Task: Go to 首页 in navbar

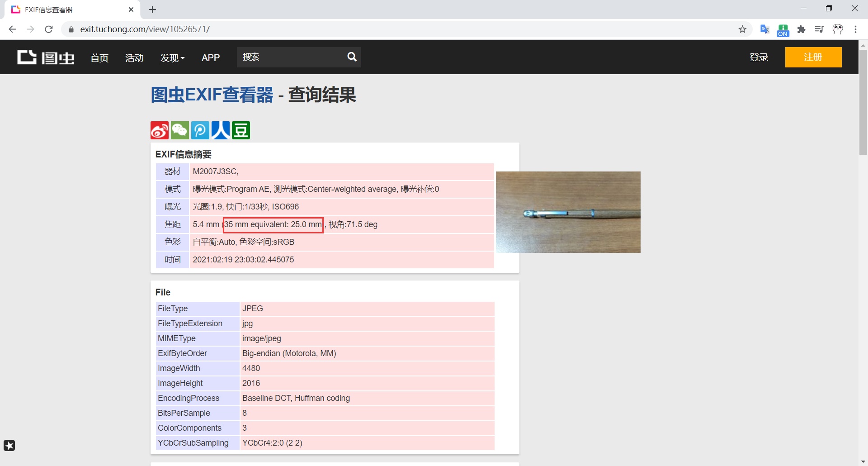Action: [99, 58]
